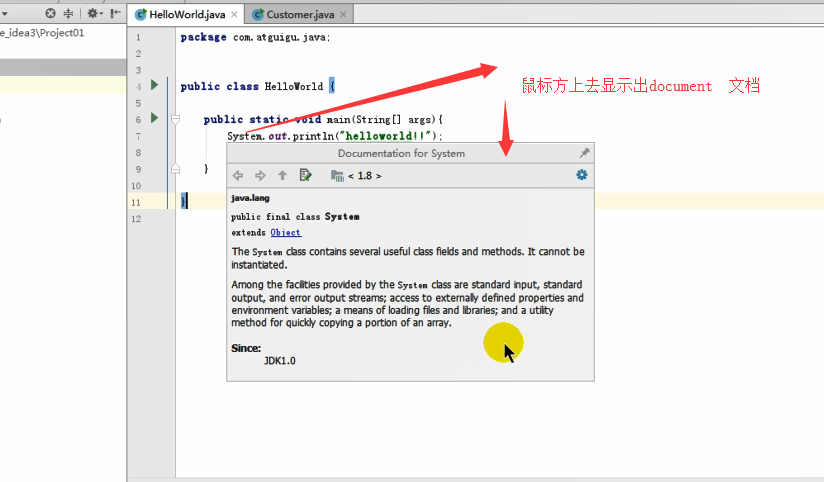Click the package com.atguigu.java statement
This screenshot has width=824, height=482.
tap(255, 37)
